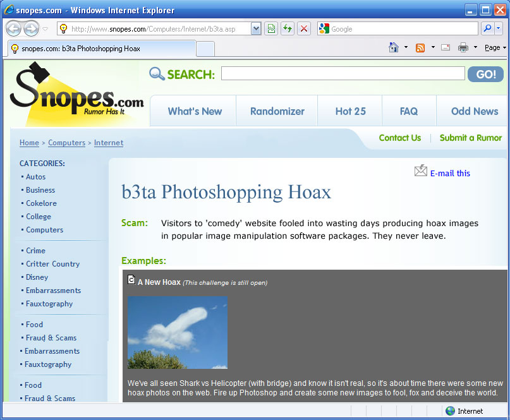Click the Read Mail icon in command bar

click(446, 47)
